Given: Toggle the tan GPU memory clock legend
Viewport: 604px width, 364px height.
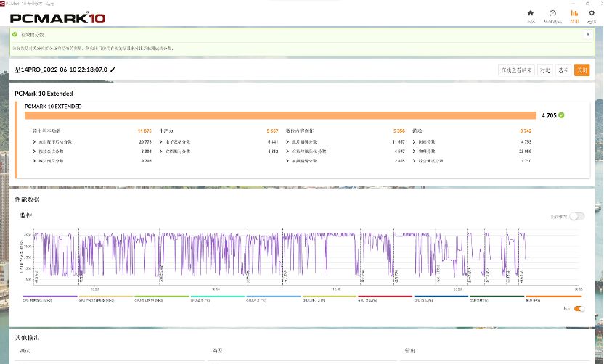Looking at the screenshot, I should click(x=106, y=299).
